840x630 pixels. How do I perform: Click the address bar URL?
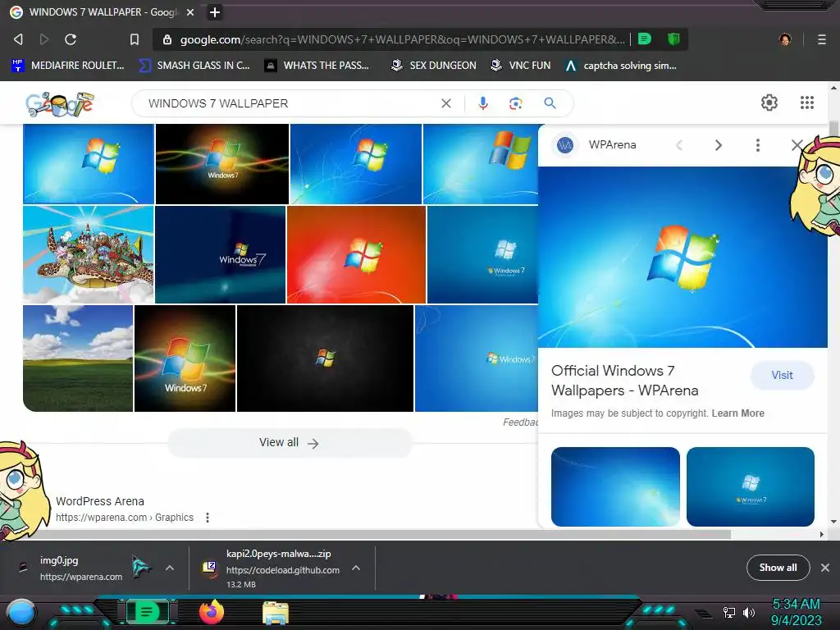pos(402,39)
